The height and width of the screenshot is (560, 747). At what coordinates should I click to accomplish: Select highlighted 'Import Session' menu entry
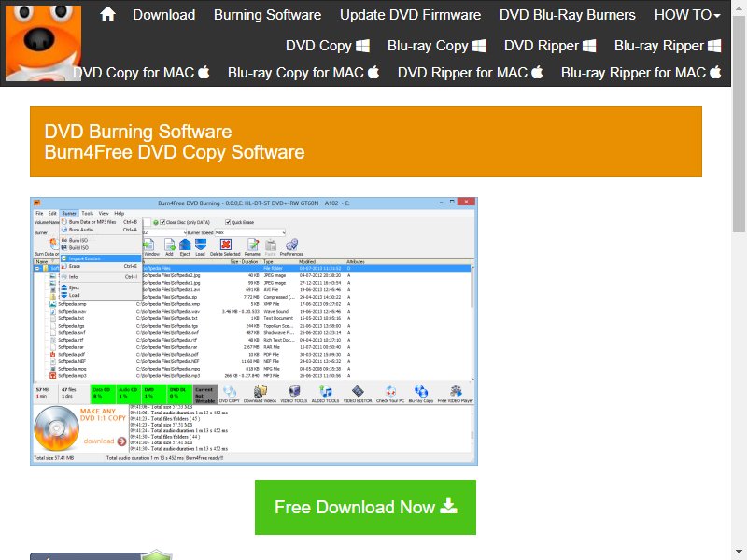[101, 259]
